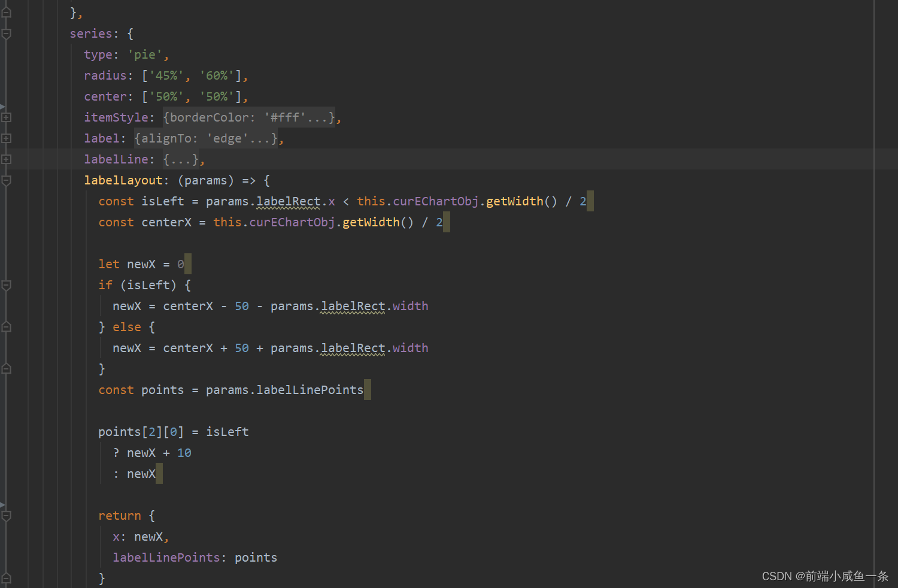Viewport: 898px width, 588px height.
Task: Click folded text {alignTo: 'edge'...}
Action: [x=206, y=138]
